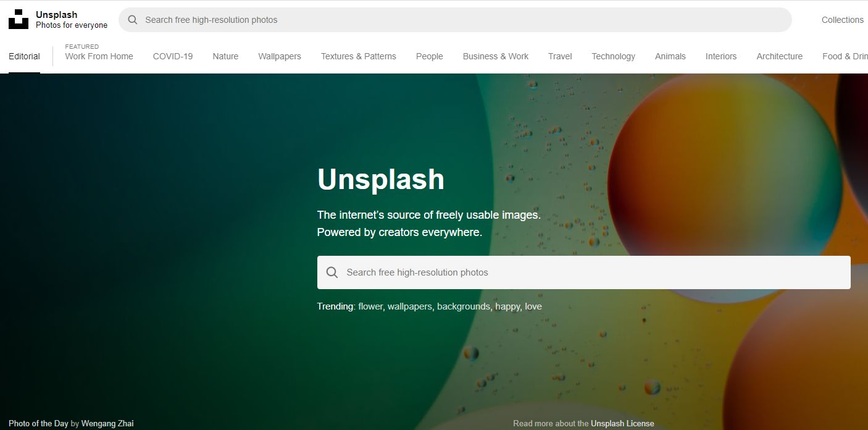The width and height of the screenshot is (868, 430).
Task: Click the 'The internet's source of freely usable images.' text
Action: click(x=429, y=215)
